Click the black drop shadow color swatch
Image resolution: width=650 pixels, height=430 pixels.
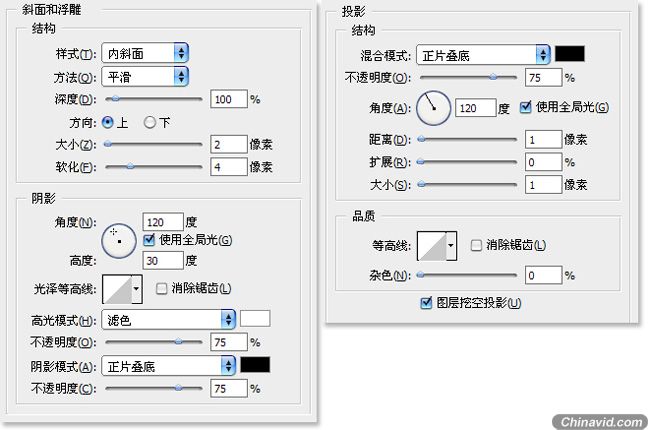click(570, 54)
